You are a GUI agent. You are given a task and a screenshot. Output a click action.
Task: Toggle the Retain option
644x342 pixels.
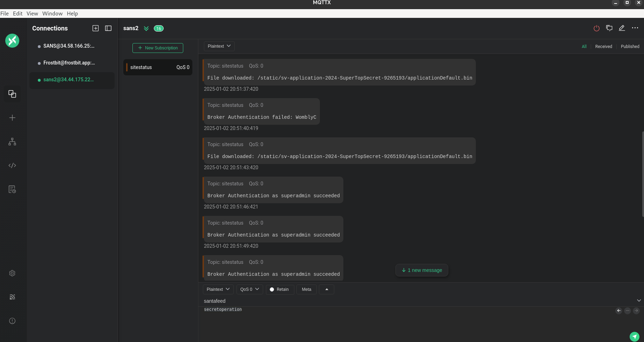click(x=280, y=289)
